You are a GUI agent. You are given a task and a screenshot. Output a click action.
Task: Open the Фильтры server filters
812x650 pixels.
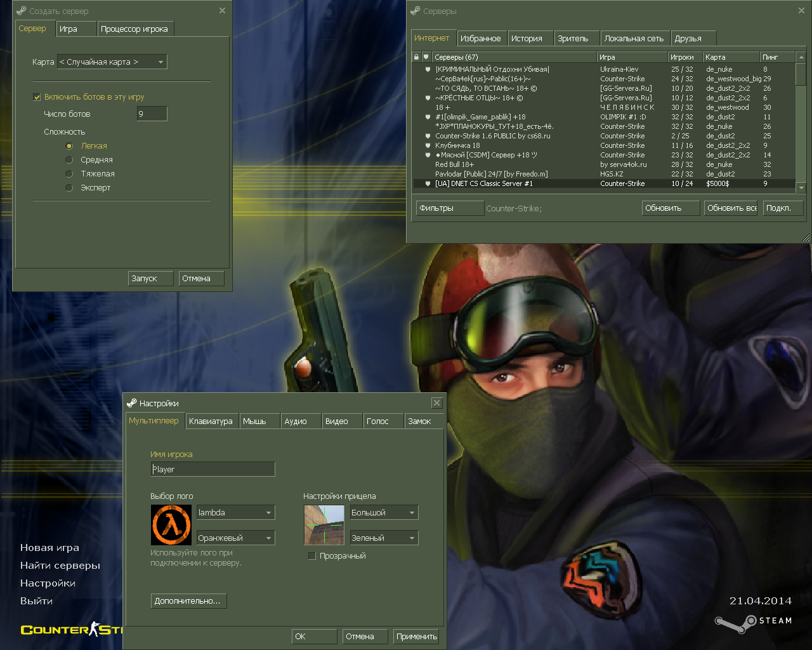click(450, 208)
